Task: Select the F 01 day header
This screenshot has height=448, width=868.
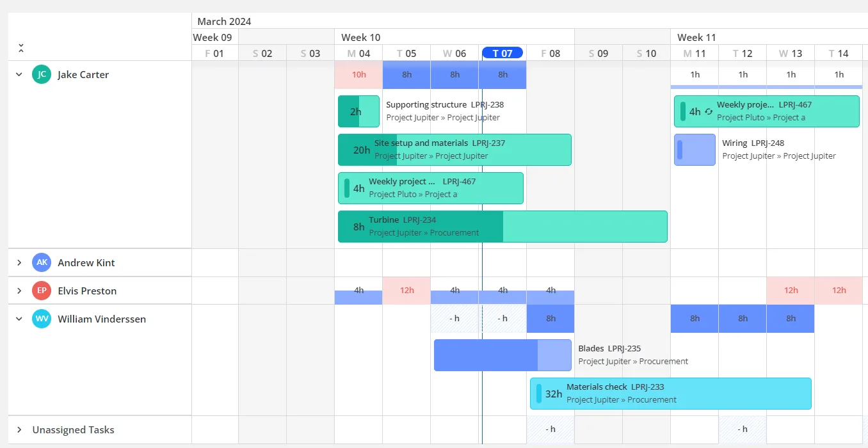Action: tap(214, 53)
